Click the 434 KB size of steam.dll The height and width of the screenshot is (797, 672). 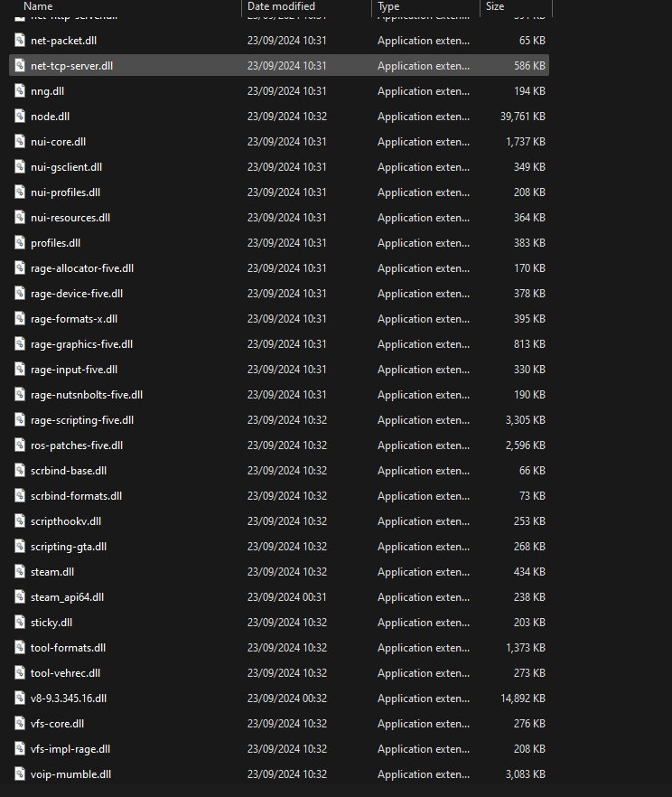click(529, 572)
